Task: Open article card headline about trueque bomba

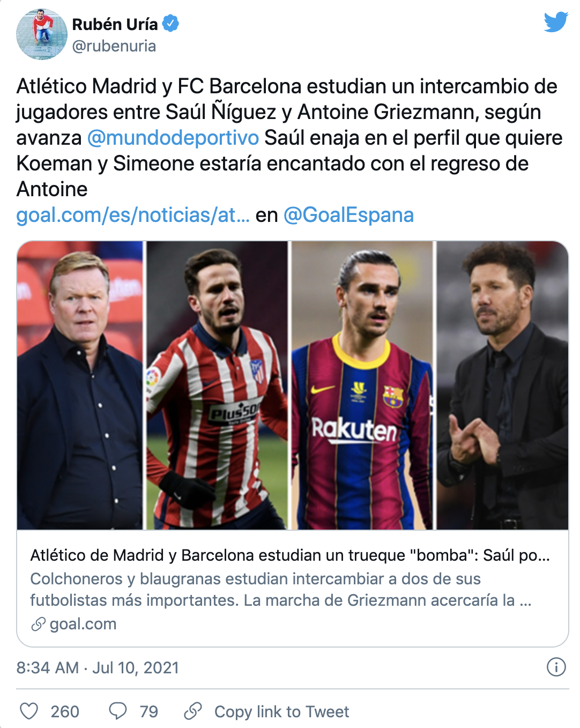Action: click(290, 555)
